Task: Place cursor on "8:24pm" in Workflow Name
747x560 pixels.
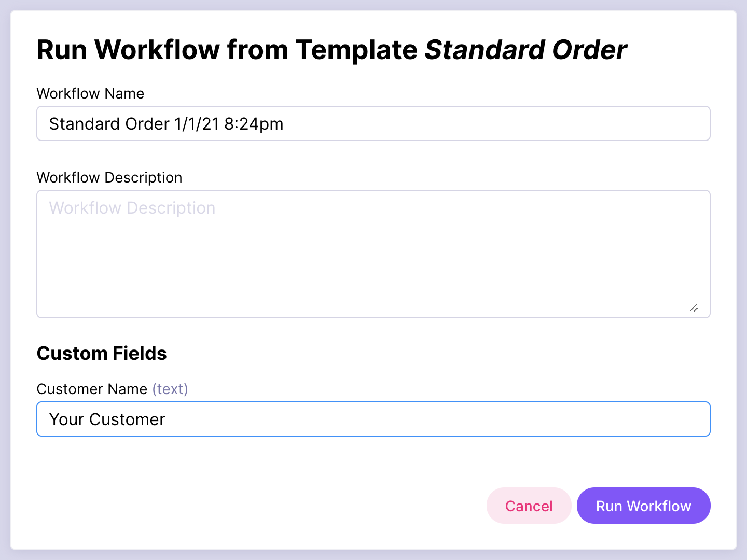Action: (254, 124)
